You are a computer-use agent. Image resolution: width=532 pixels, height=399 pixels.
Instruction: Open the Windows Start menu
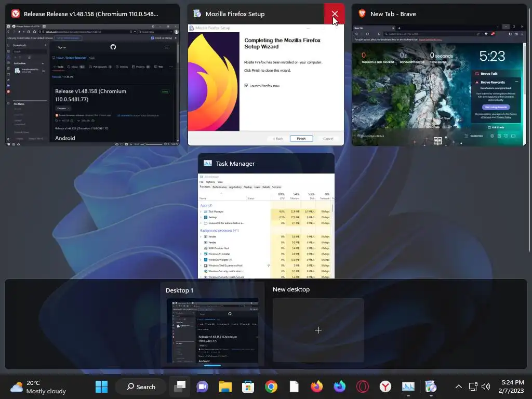click(101, 387)
